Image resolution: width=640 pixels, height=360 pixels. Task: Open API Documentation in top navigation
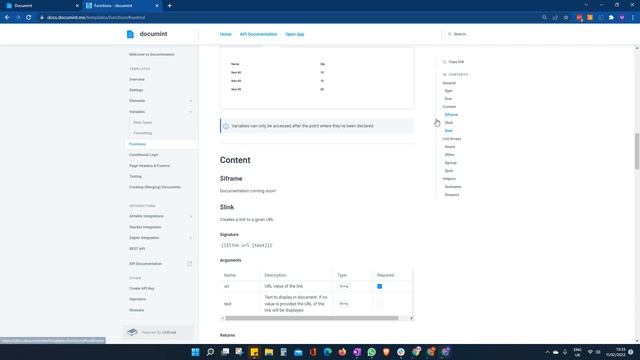[258, 34]
